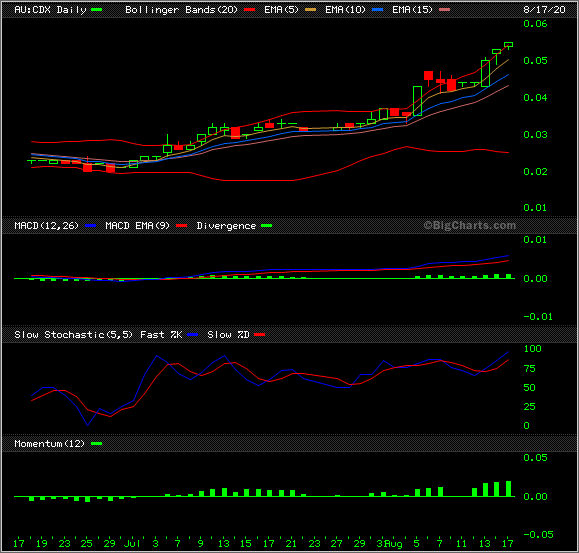Click the green Divergence legend marker
579x553 pixels.
(x=267, y=226)
